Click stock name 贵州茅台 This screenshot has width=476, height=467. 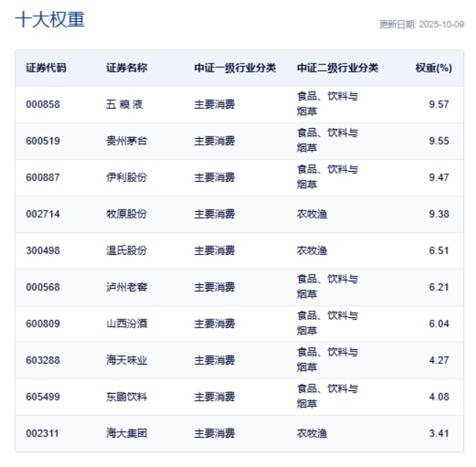click(x=126, y=141)
